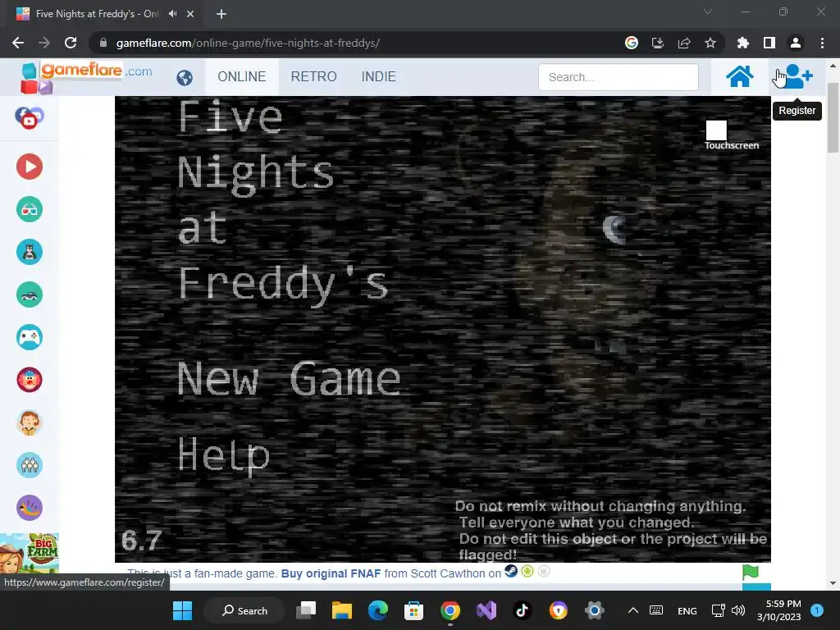Image resolution: width=840 pixels, height=630 pixels.
Task: Open the Register user icon
Action: coord(796,76)
